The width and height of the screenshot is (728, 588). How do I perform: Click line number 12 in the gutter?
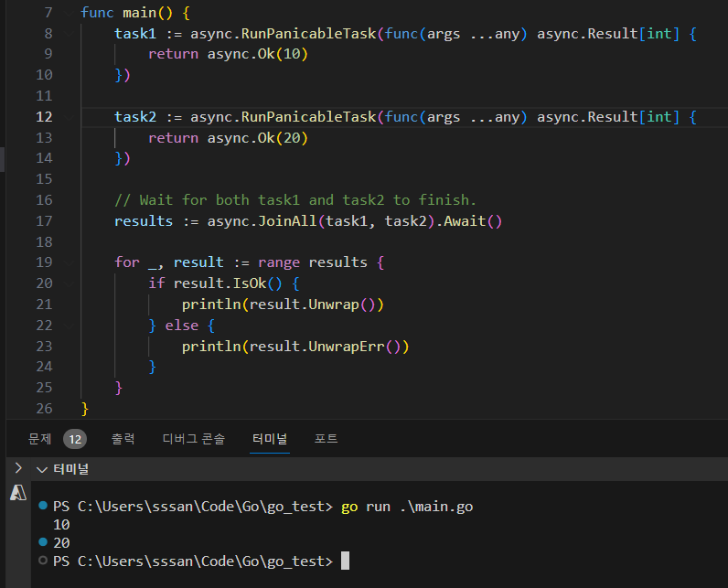pyautogui.click(x=44, y=117)
